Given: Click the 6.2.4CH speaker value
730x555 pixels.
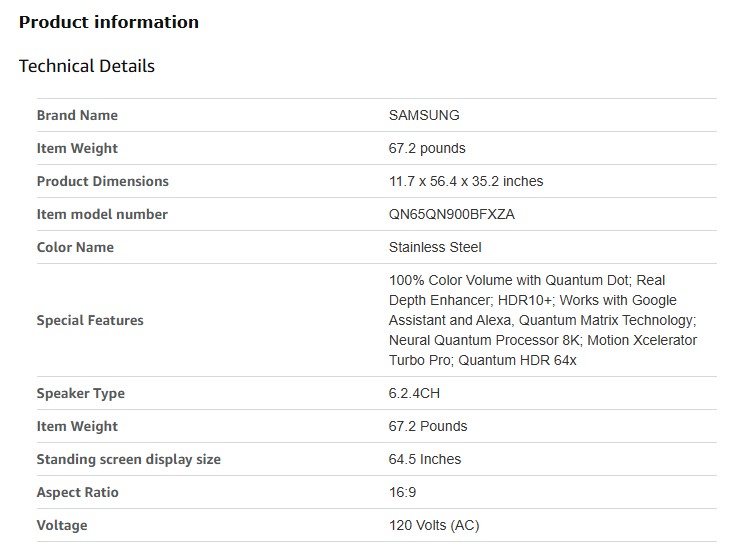Looking at the screenshot, I should tap(414, 393).
